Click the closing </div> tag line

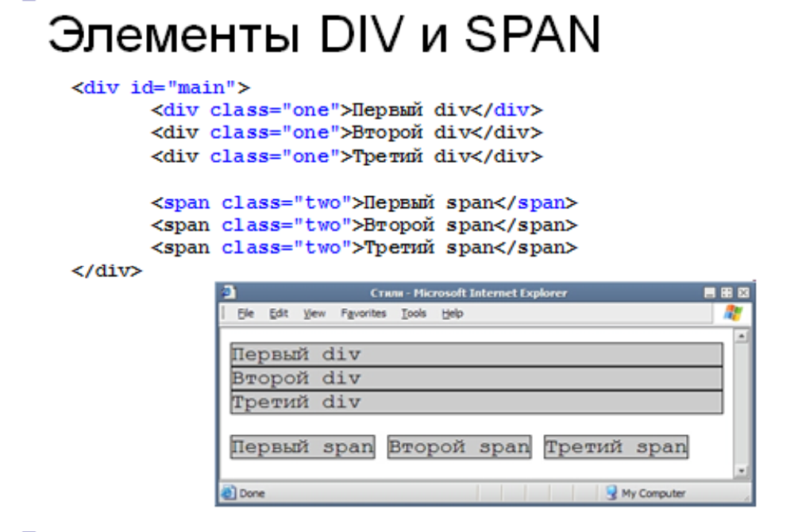pyautogui.click(x=107, y=271)
